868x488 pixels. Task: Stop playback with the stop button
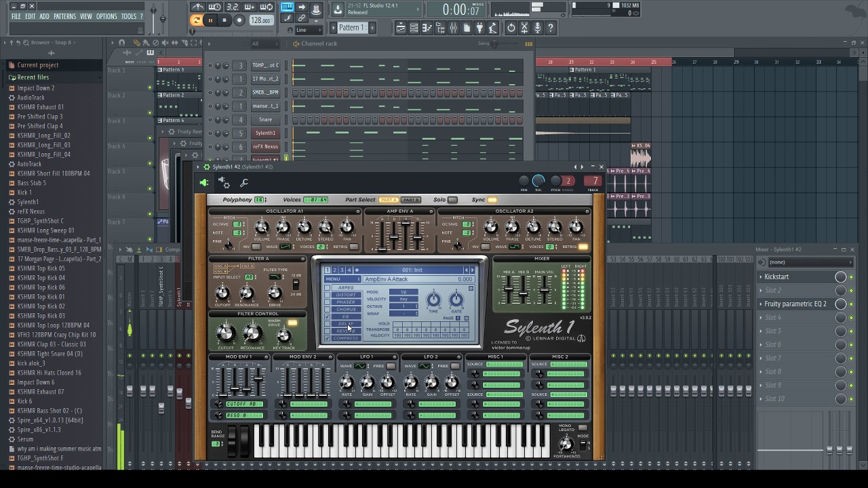[224, 20]
